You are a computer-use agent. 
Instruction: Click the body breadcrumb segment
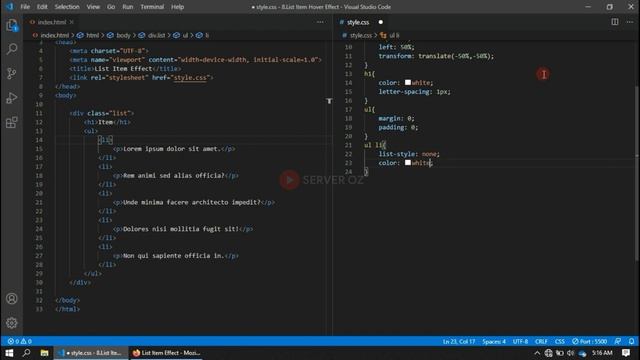point(119,36)
